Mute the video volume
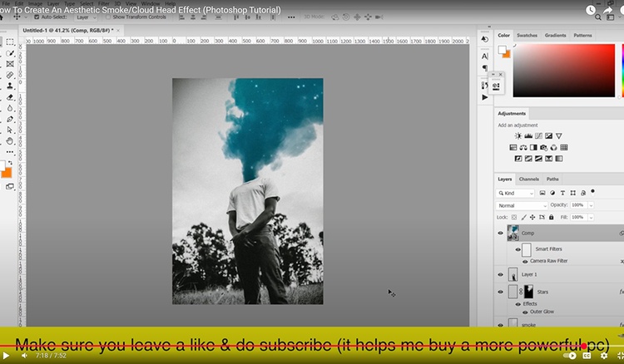This screenshot has height=364, width=624. 24,356
